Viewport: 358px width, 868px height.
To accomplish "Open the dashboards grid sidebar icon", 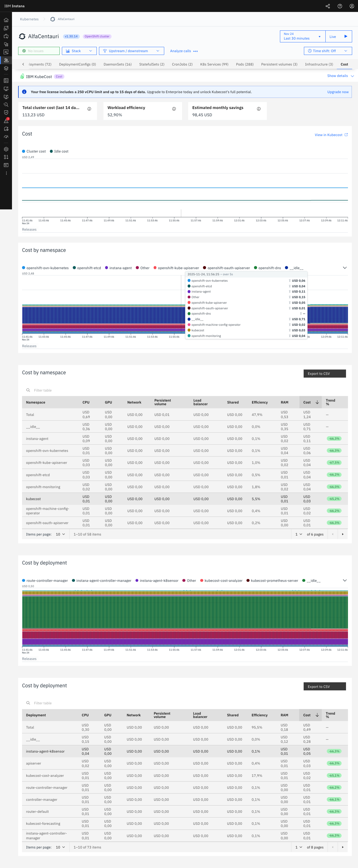I will point(6,81).
